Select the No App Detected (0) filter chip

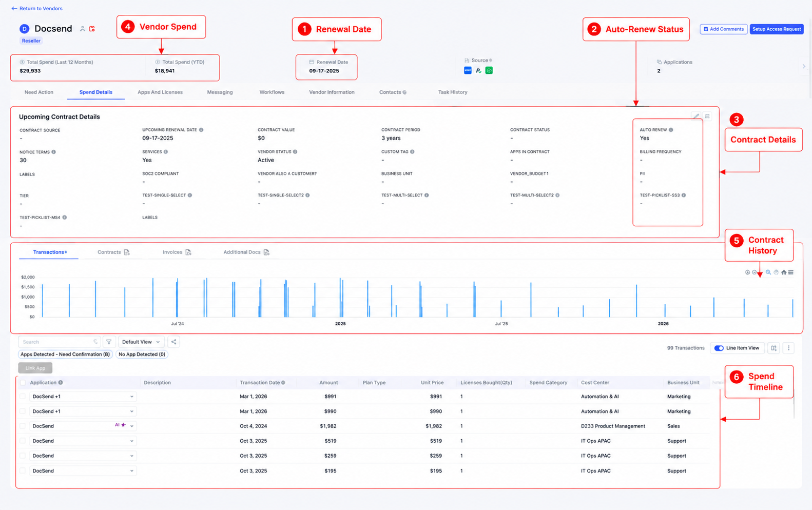(142, 355)
